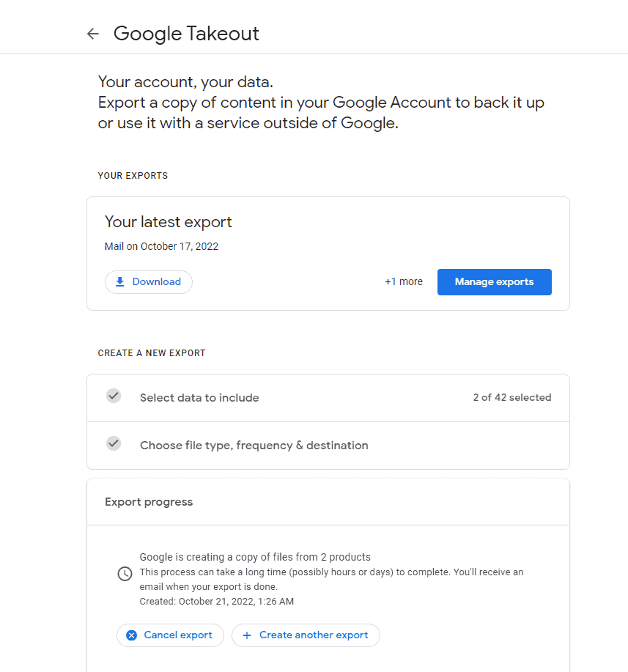Expand the Select data to include step
Viewport: 628px width, 672px height.
click(x=328, y=398)
